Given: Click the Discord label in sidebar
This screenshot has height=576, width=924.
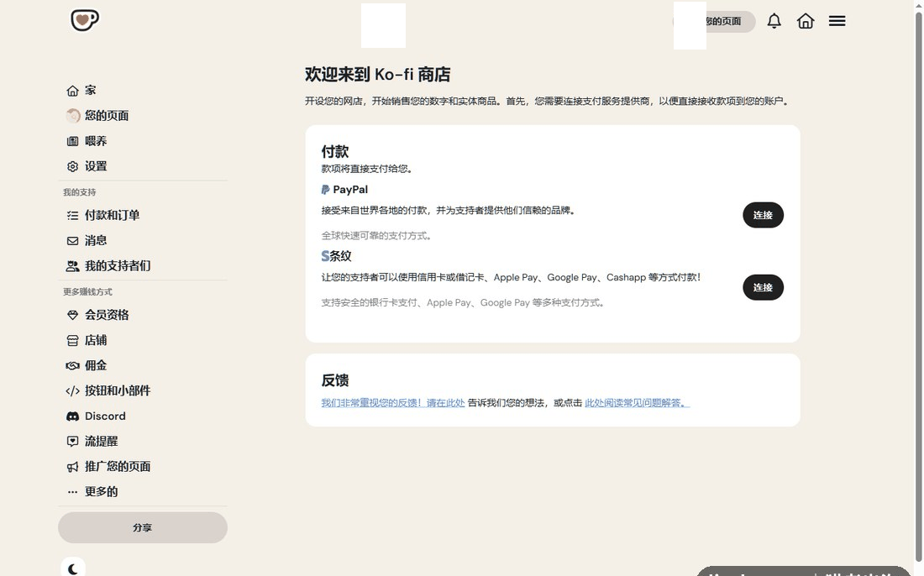Looking at the screenshot, I should (x=105, y=416).
